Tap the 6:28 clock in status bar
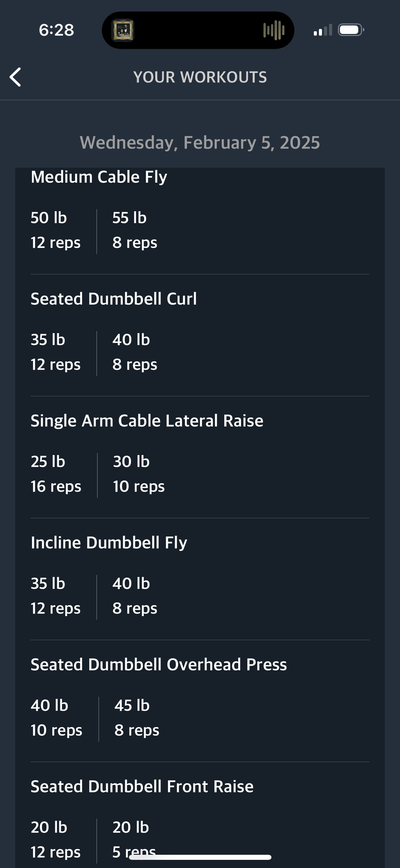Viewport: 400px width, 868px height. 56,30
